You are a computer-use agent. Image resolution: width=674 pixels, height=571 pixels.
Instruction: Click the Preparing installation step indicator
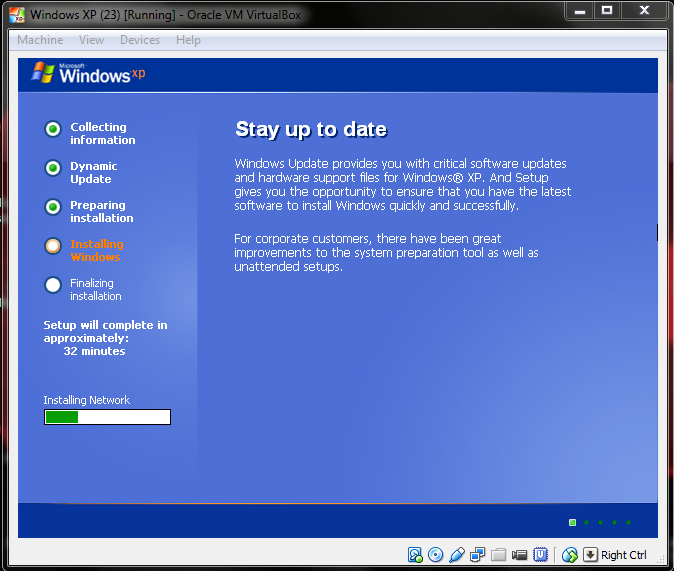(x=53, y=207)
